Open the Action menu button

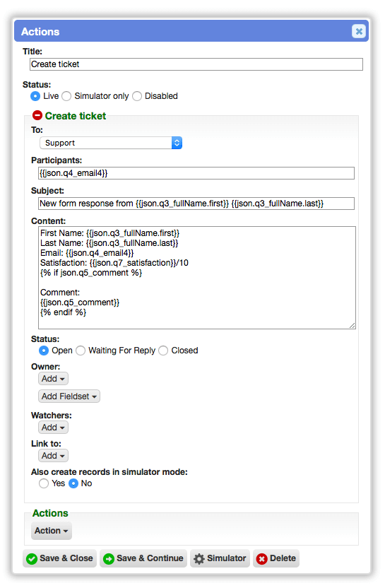click(x=52, y=531)
